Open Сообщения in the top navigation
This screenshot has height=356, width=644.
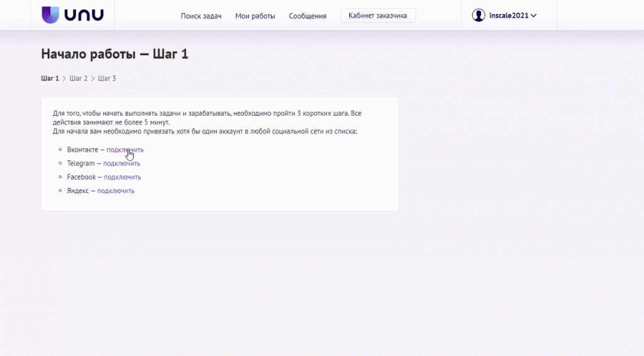pos(308,16)
